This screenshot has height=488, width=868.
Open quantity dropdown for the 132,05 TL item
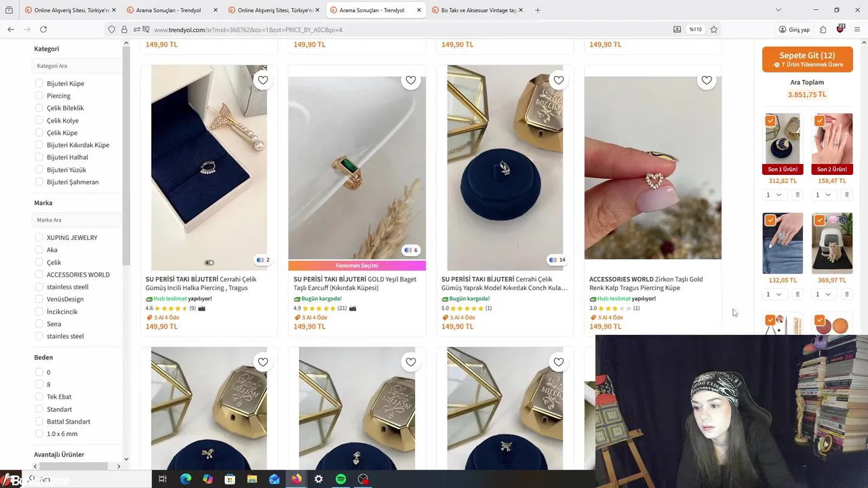point(773,294)
